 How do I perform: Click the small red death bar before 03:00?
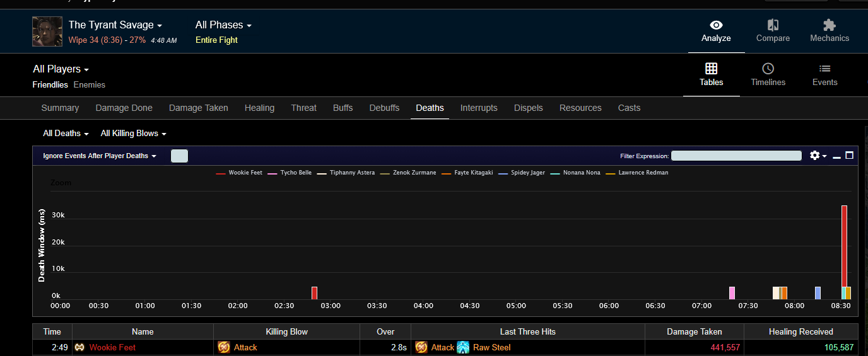pos(314,293)
